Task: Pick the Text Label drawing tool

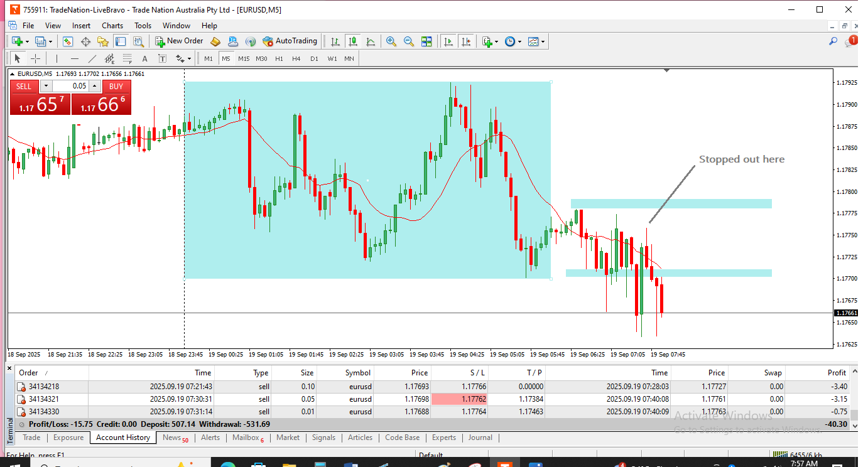Action: [x=162, y=59]
